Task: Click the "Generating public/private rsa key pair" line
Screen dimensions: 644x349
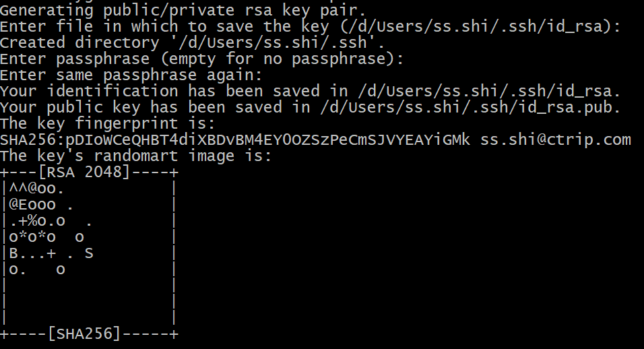Action: pyautogui.click(x=182, y=10)
